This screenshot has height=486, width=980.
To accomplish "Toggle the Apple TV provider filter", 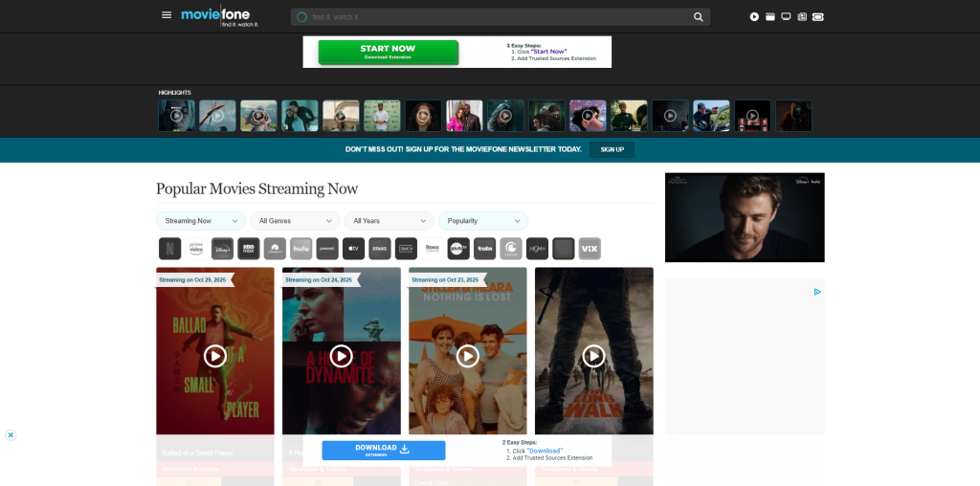I will (x=353, y=249).
